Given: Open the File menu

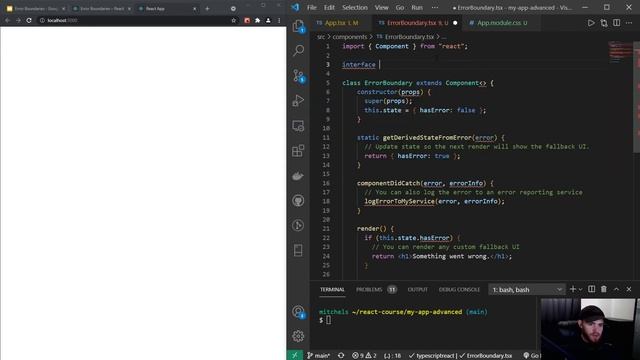Looking at the screenshot, I should (x=311, y=7).
